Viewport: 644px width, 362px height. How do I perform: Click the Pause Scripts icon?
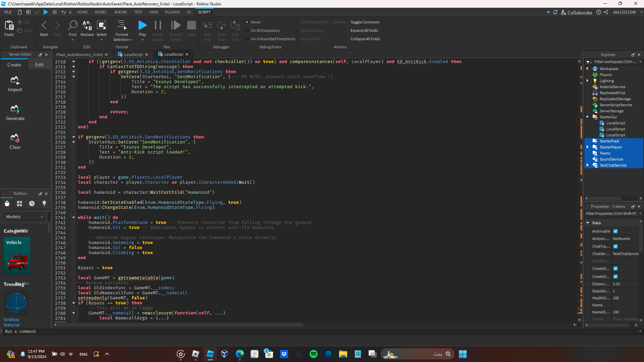tap(158, 25)
